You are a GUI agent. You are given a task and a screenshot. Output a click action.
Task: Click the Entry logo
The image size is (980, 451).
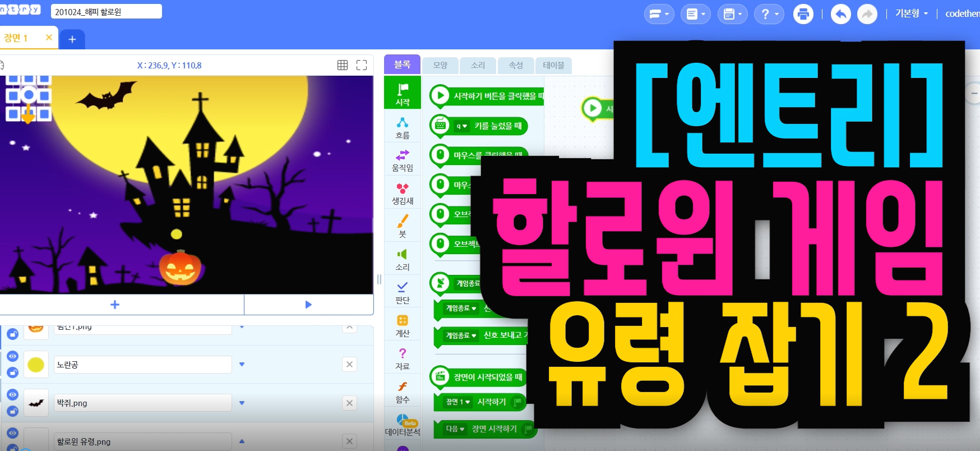(20, 10)
